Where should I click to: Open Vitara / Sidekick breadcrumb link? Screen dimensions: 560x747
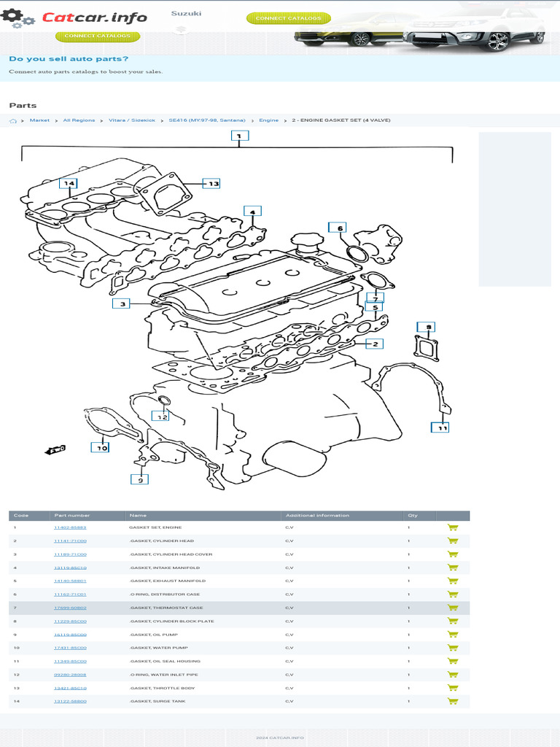click(132, 120)
